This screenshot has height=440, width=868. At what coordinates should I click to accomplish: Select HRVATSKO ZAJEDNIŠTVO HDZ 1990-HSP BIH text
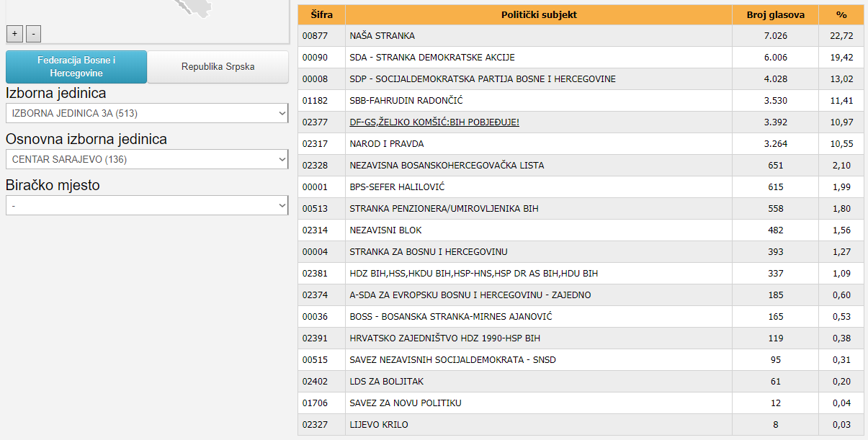coord(444,338)
